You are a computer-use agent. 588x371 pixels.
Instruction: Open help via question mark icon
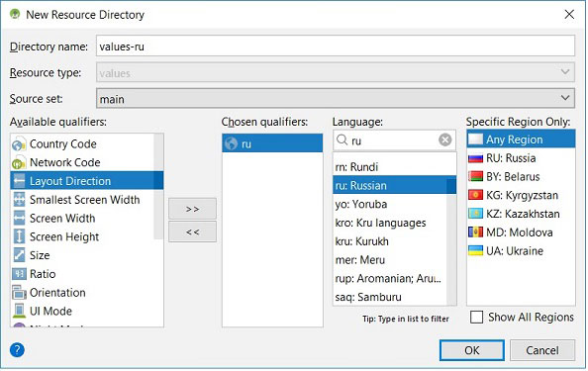click(x=17, y=350)
